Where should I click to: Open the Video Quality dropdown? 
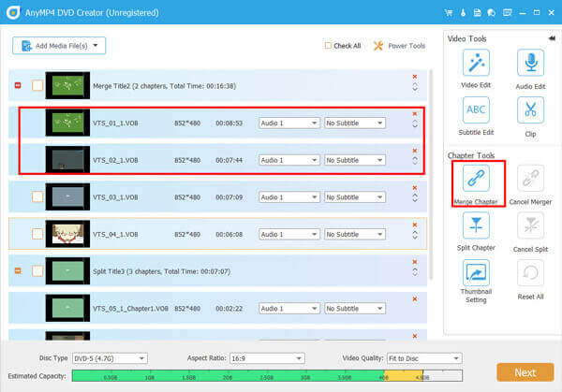coord(424,358)
